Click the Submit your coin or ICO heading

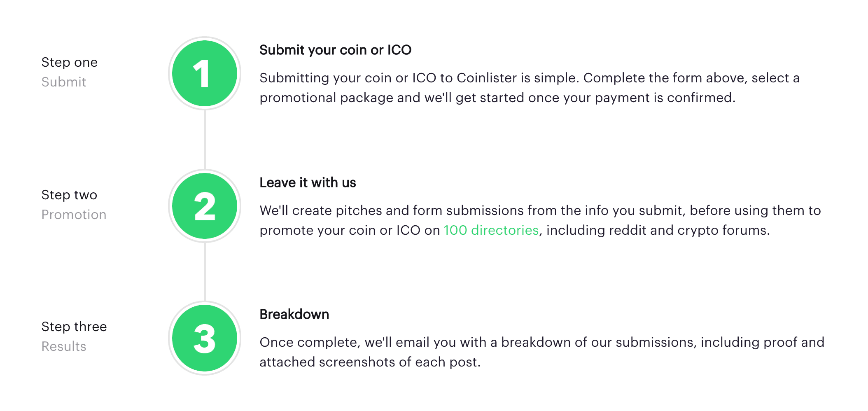click(x=336, y=50)
